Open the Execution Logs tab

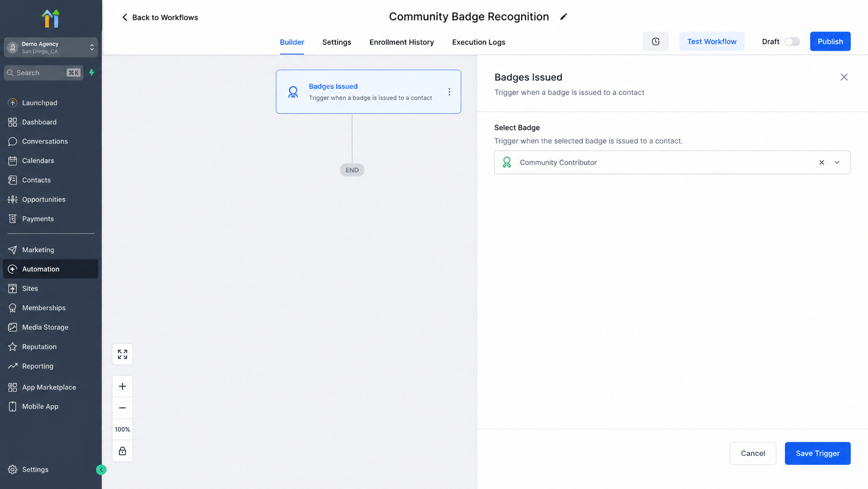pos(478,42)
